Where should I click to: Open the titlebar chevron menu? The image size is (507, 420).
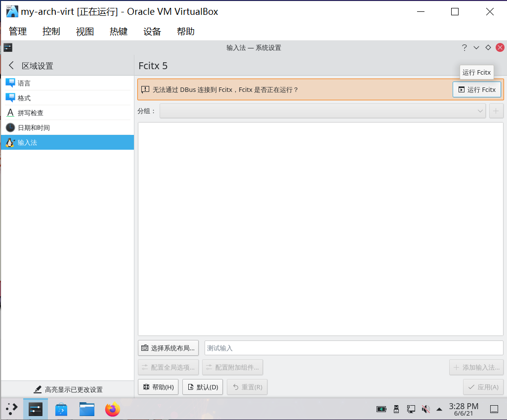tap(476, 47)
